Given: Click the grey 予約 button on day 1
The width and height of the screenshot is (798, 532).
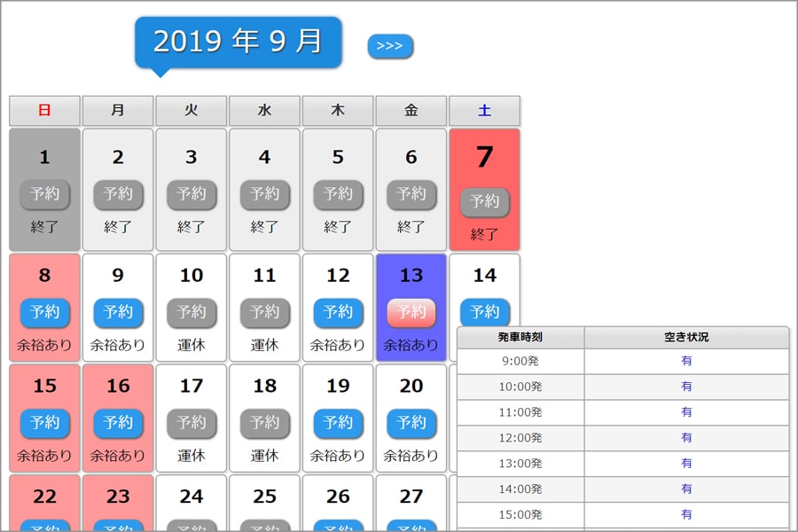Looking at the screenshot, I should click(45, 194).
